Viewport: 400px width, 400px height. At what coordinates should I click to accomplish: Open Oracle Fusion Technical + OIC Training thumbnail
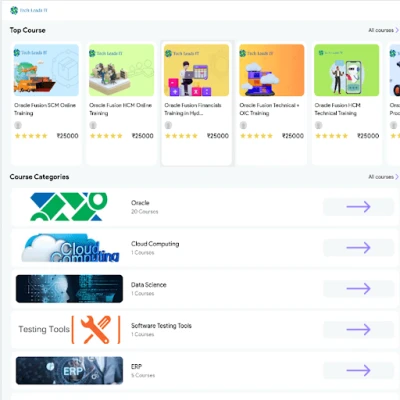pos(272,70)
